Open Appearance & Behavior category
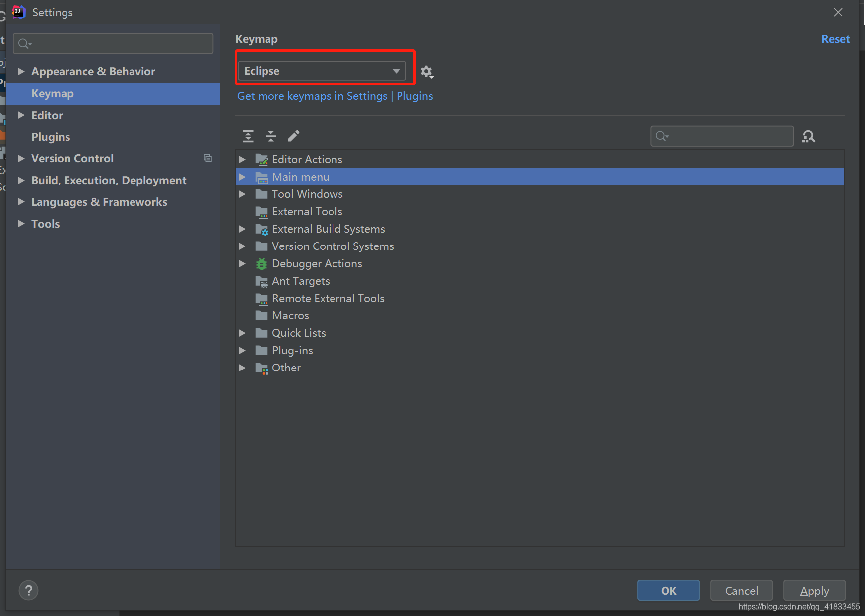This screenshot has width=865, height=616. click(x=93, y=71)
